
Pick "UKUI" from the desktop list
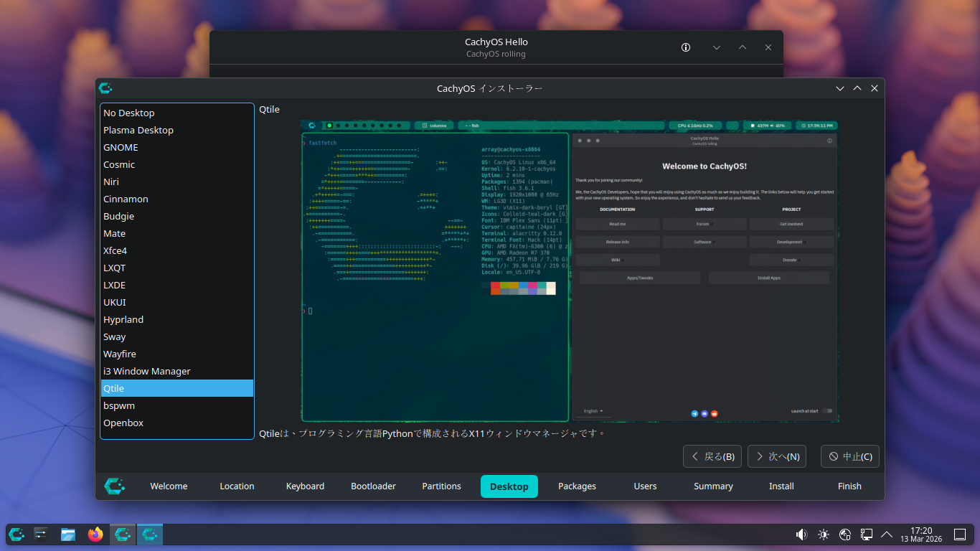point(177,302)
